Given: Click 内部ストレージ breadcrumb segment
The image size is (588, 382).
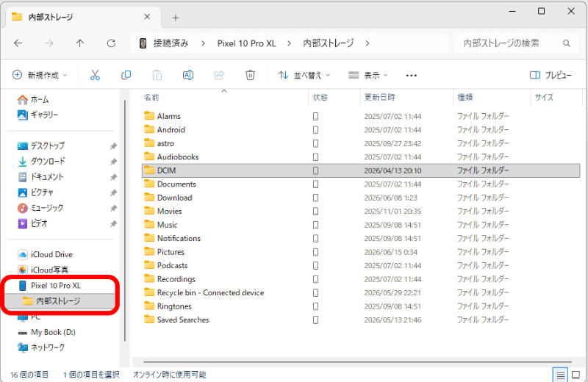Looking at the screenshot, I should pos(328,43).
